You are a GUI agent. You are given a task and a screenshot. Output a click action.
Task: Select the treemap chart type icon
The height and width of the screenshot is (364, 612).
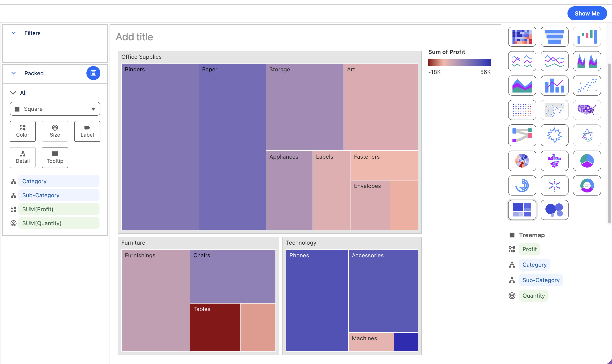(522, 210)
